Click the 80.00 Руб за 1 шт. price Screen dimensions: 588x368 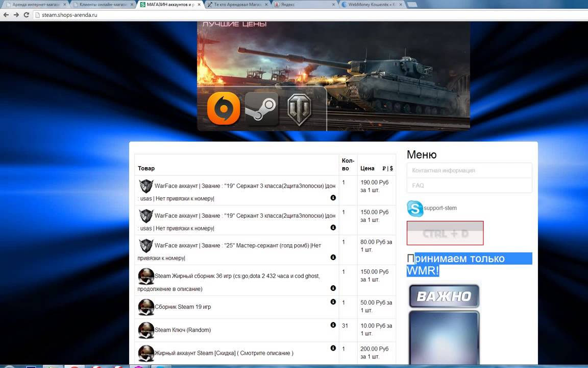coord(376,246)
